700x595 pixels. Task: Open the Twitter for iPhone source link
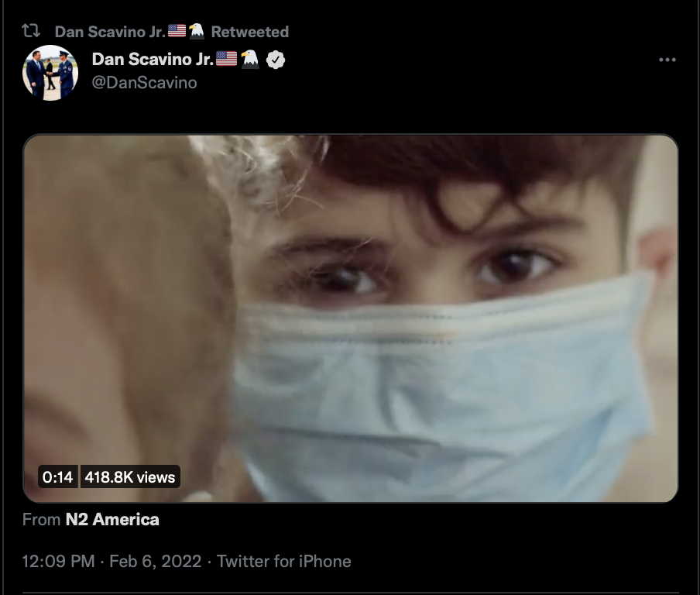284,561
